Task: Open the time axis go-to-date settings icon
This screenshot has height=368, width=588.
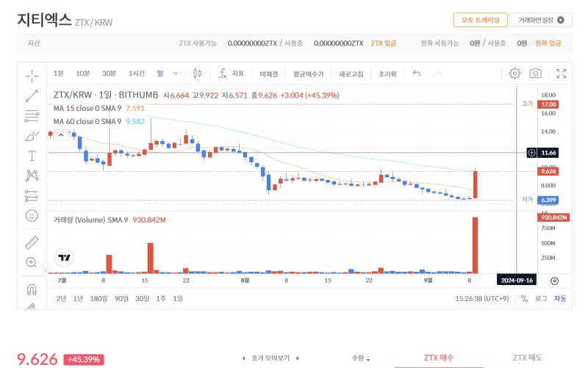Action: coord(555,281)
